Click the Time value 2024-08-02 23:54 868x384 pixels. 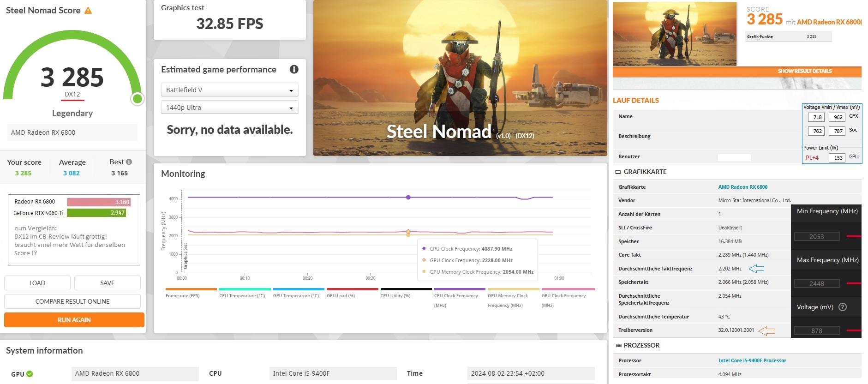[531, 373]
